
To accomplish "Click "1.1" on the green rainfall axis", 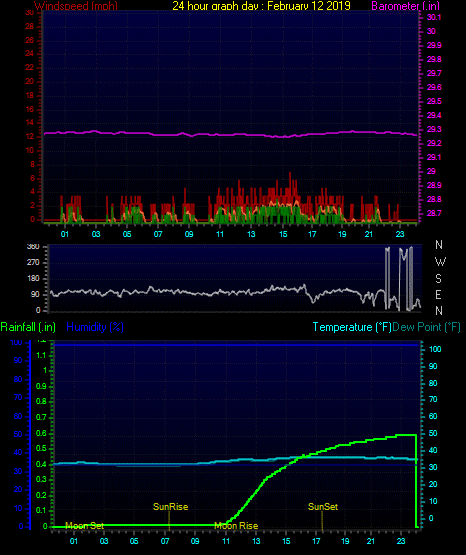I will (41, 355).
